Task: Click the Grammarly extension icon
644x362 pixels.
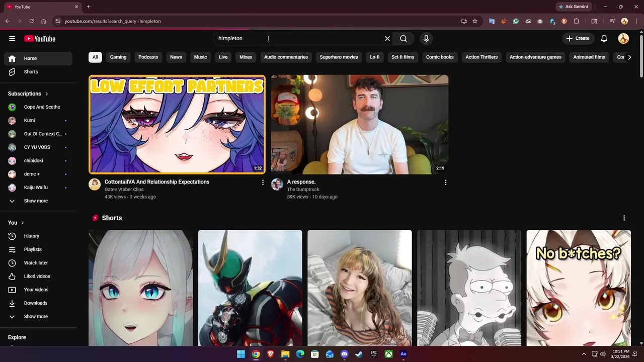Action: coord(516,21)
